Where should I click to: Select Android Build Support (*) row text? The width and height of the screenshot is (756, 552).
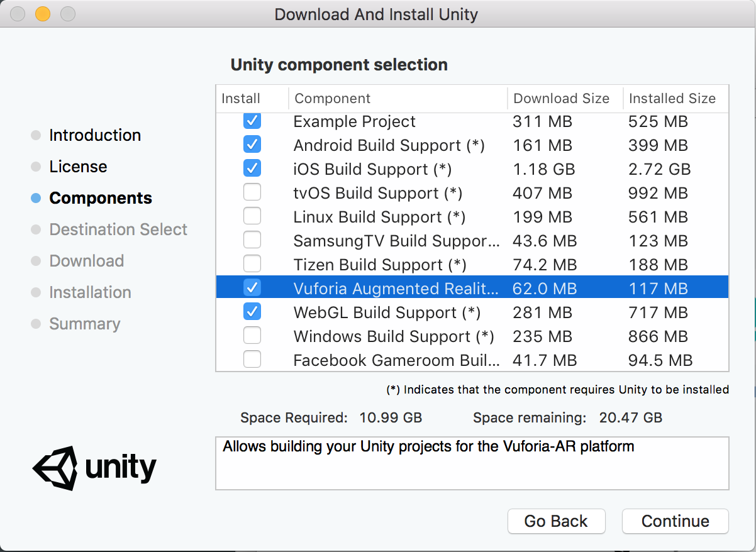coord(389,145)
